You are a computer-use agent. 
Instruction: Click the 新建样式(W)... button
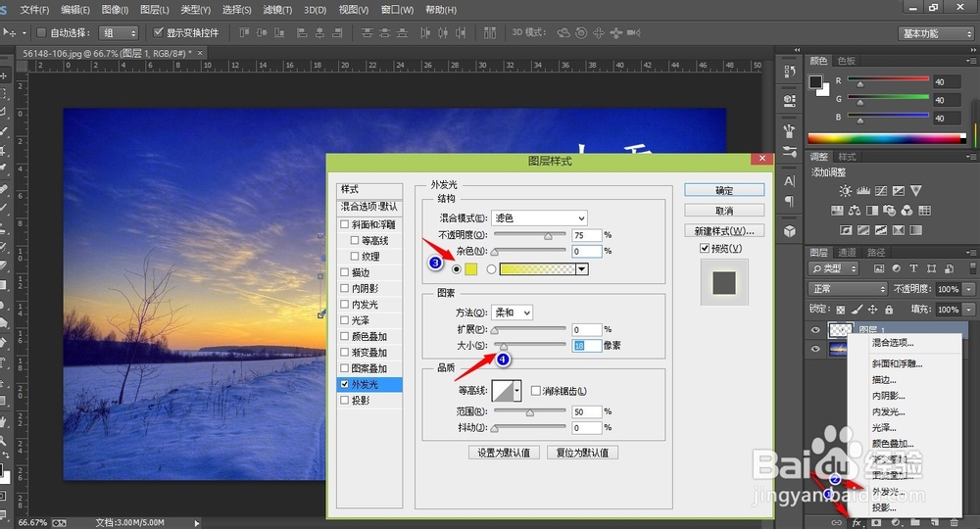tap(724, 231)
